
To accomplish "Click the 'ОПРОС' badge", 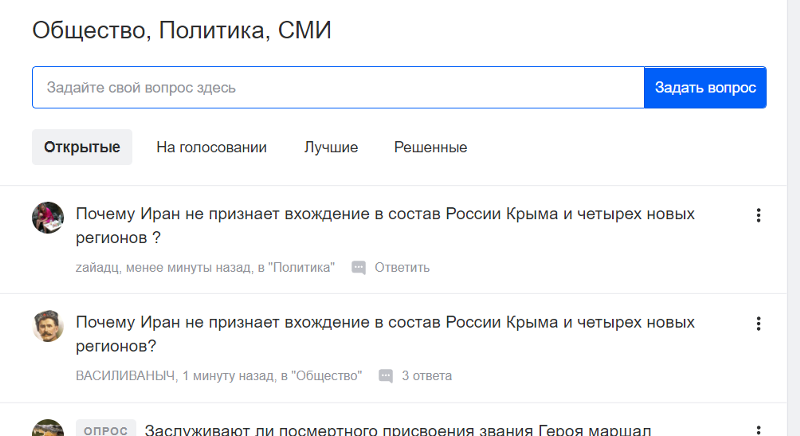I will tap(106, 429).
